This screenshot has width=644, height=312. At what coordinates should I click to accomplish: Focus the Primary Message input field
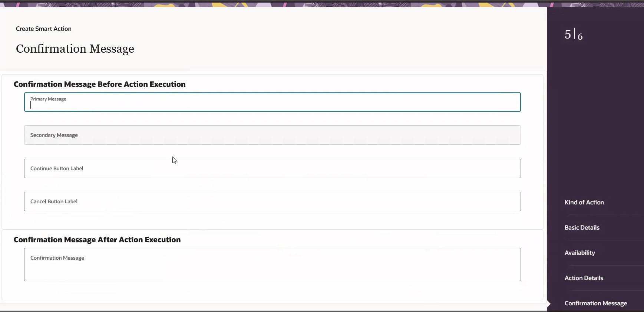click(273, 102)
